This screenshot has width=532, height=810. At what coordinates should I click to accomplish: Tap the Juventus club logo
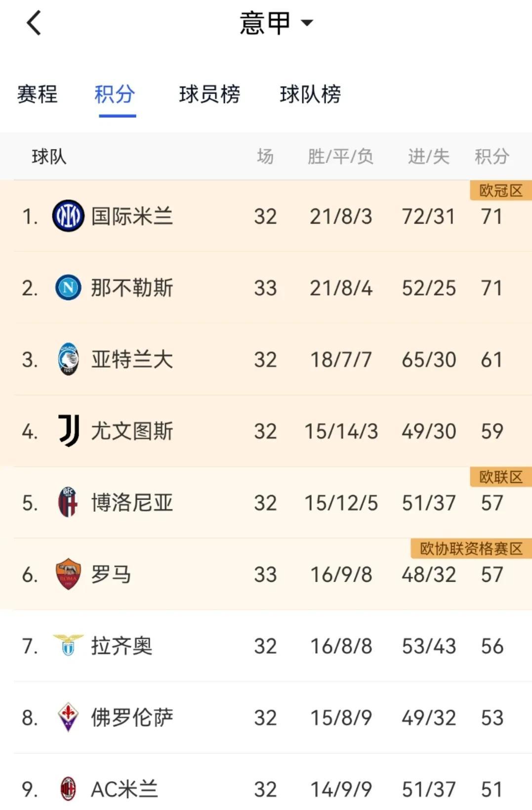point(69,431)
